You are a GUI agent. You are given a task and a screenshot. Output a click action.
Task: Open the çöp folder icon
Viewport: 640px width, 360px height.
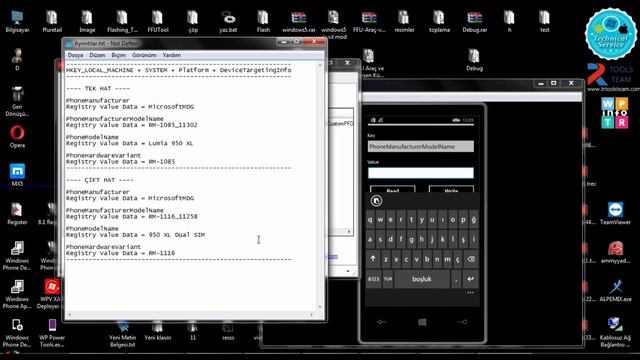[193, 22]
